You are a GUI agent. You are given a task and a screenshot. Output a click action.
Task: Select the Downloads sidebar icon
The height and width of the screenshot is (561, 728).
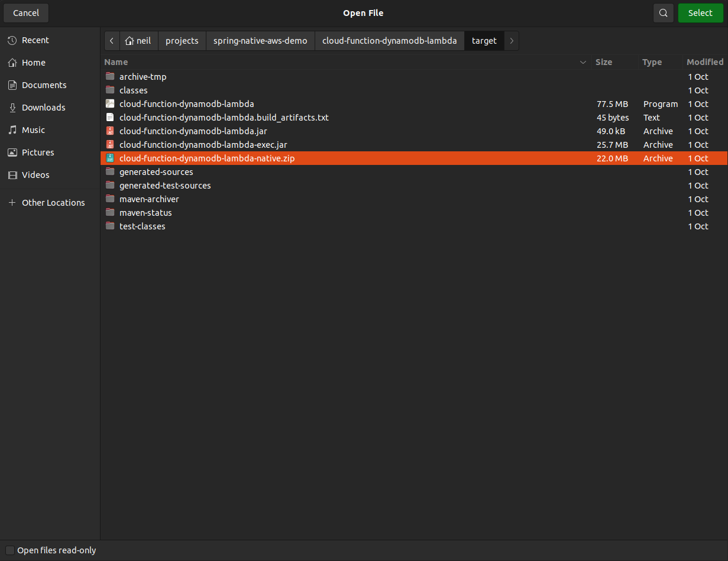point(12,107)
